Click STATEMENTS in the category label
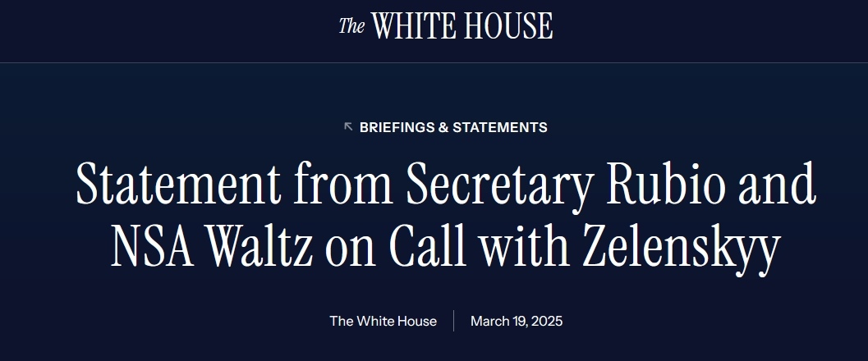This screenshot has width=868, height=361. (x=499, y=127)
